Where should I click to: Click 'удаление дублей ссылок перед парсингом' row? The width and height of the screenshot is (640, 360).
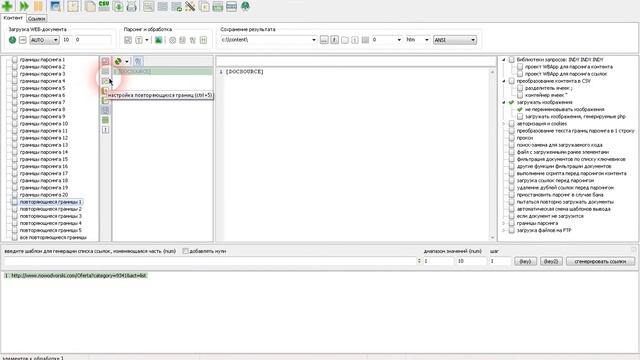pyautogui.click(x=565, y=188)
